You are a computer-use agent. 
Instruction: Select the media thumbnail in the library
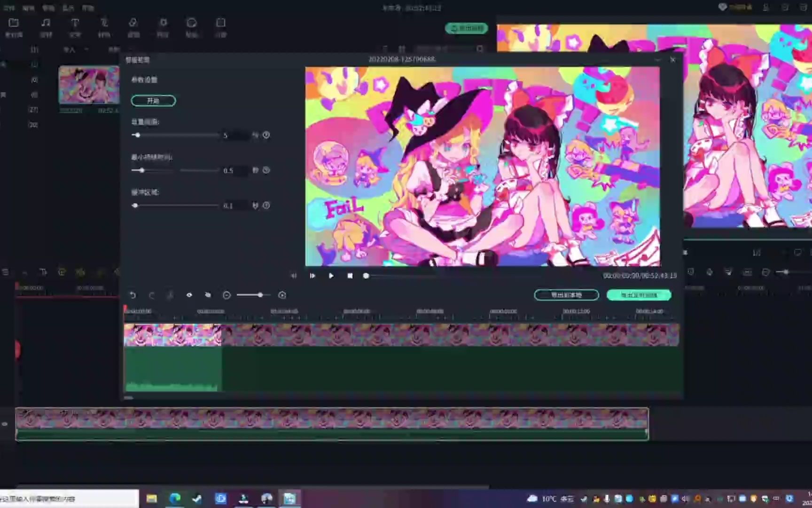point(89,85)
